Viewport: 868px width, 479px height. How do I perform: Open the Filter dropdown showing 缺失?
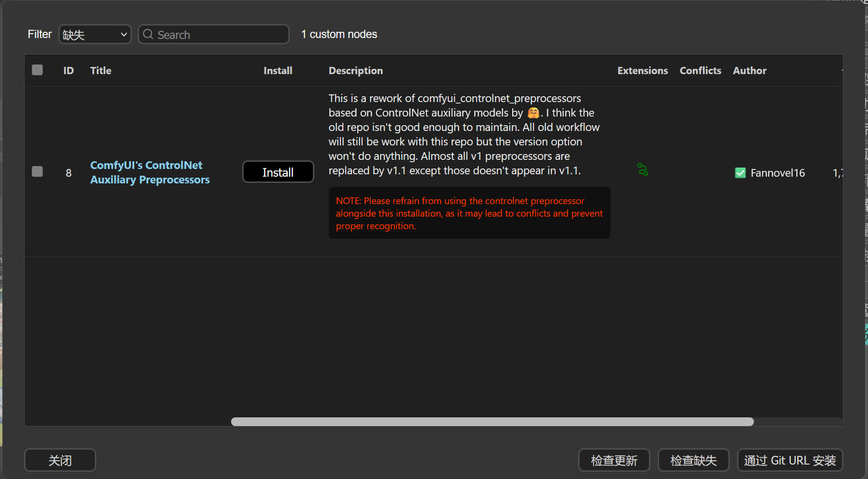tap(95, 35)
